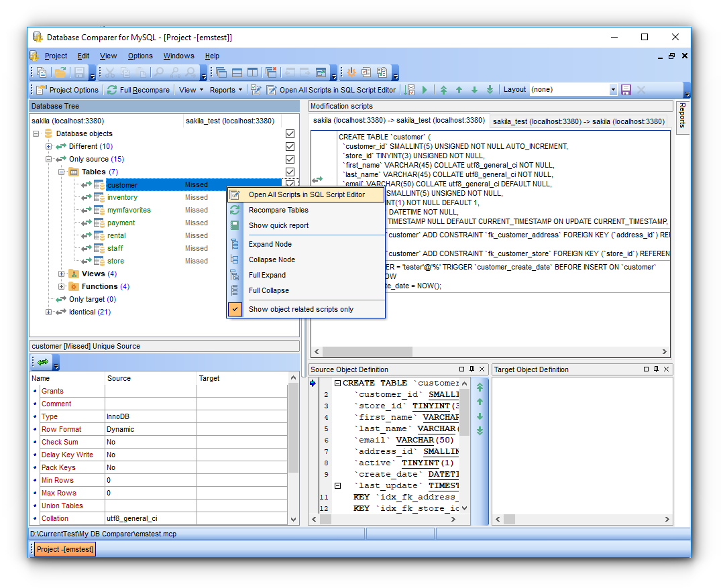
Task: Click the Project -[emstest] taskbar button
Action: [65, 549]
